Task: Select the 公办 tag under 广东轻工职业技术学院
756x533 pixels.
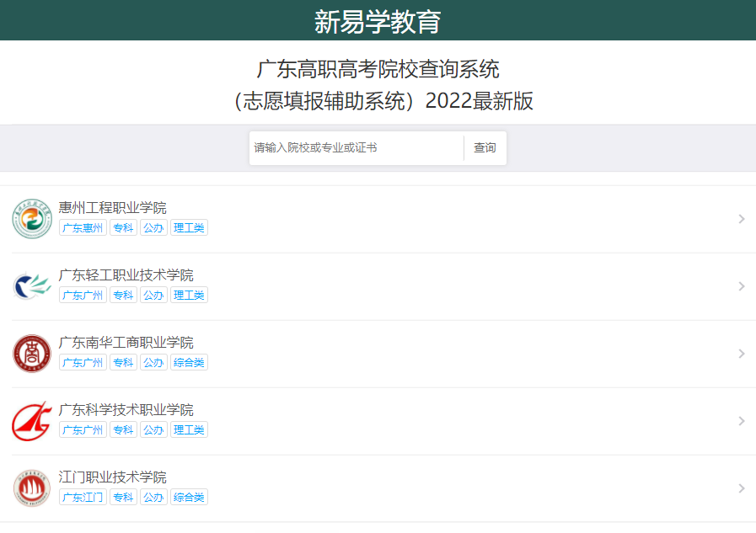Action: coord(153,295)
